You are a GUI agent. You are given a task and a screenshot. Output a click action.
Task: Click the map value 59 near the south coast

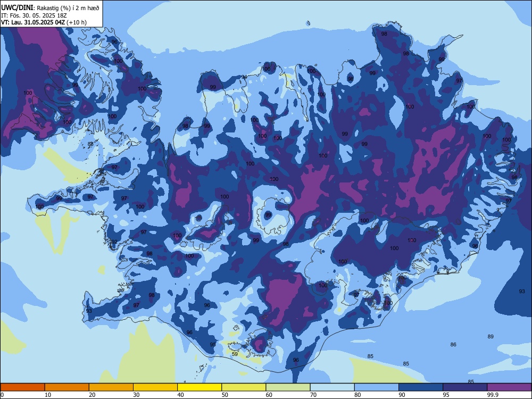[x=235, y=354]
